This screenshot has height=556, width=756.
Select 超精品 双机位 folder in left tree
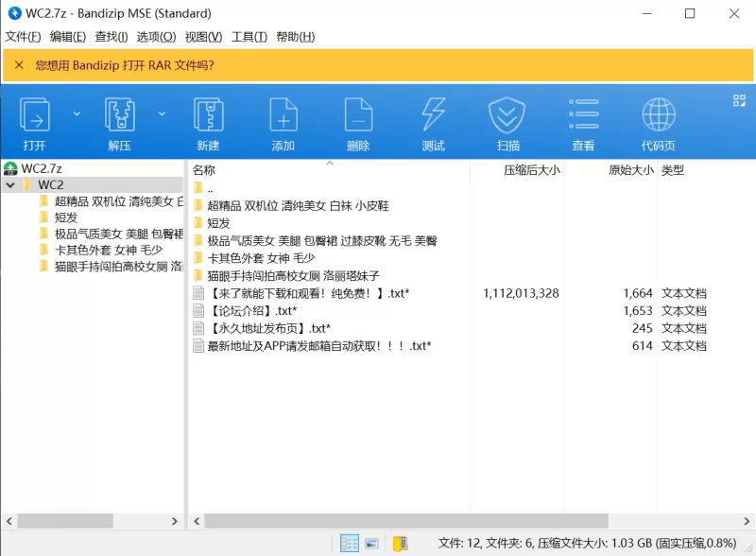pos(118,201)
